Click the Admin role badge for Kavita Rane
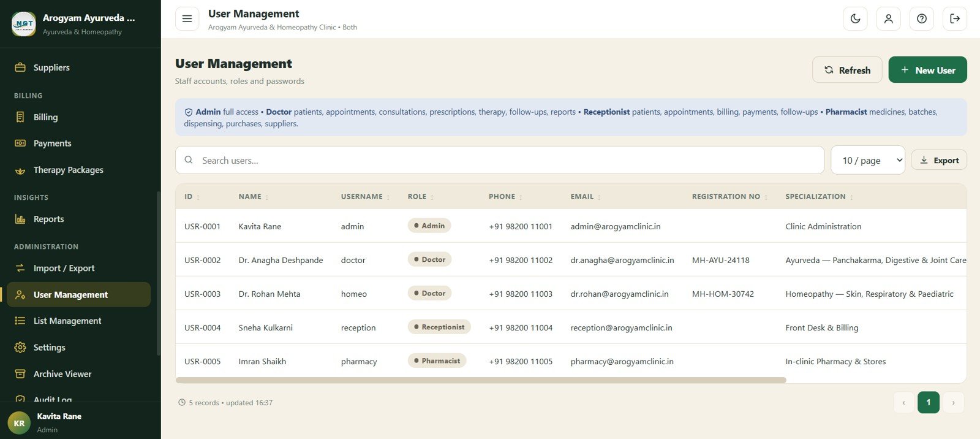 coord(429,226)
